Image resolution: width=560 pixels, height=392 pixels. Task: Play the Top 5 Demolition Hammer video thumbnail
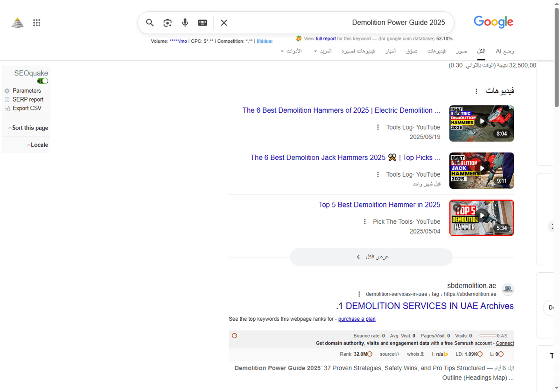tap(481, 218)
